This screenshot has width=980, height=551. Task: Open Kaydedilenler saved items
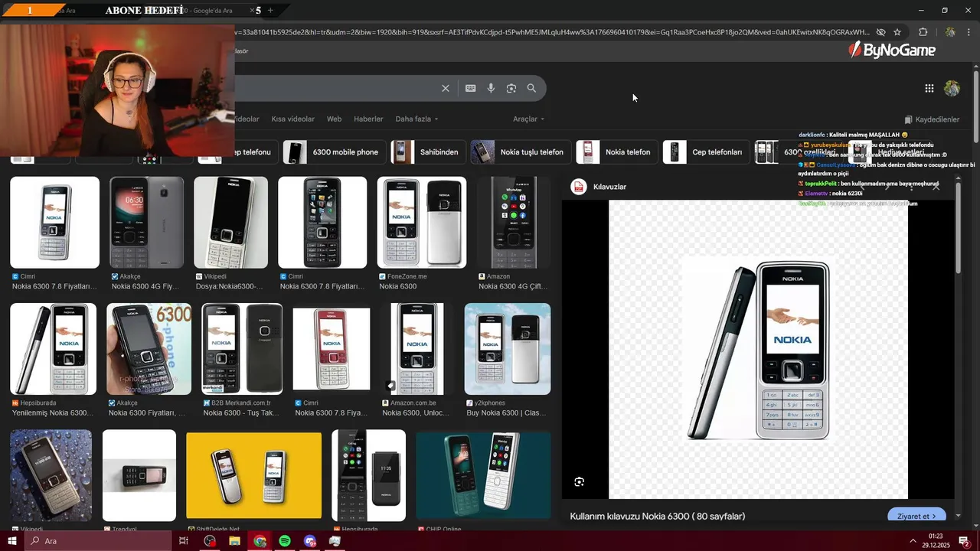tap(932, 119)
